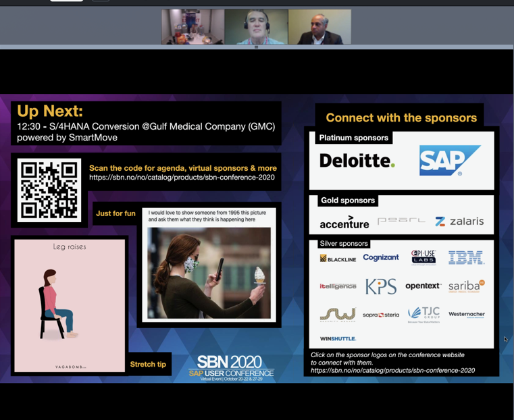Viewport: 514px width, 420px height.
Task: Click the 'Gold sponsors' label
Action: point(348,200)
